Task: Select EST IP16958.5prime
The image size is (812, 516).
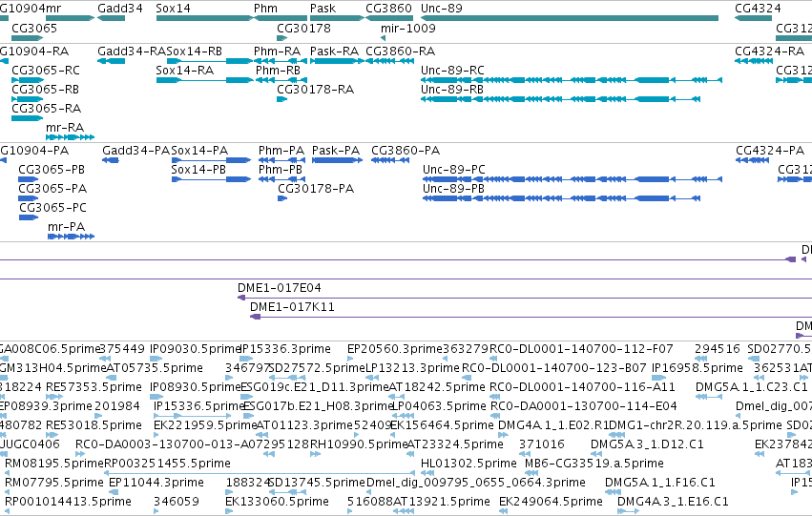Action: tap(697, 368)
